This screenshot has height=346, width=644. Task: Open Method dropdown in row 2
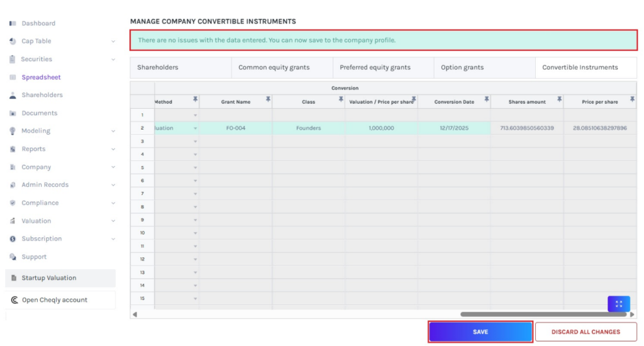pyautogui.click(x=195, y=128)
